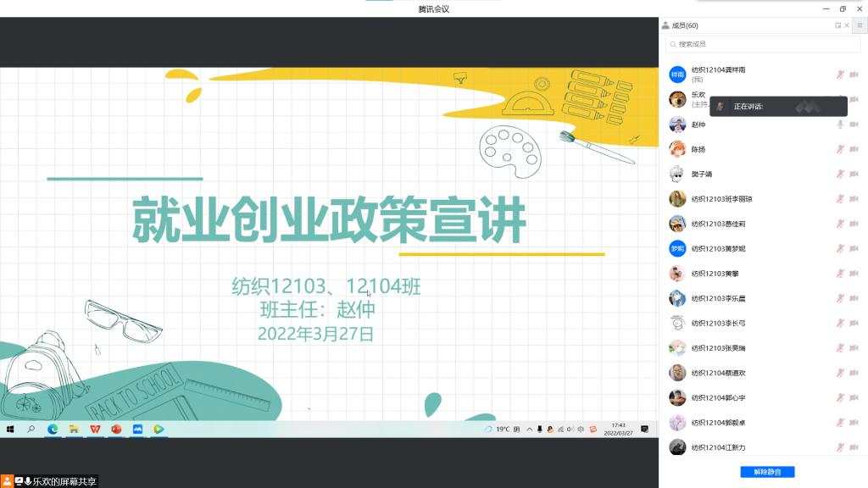Click mic icon beside 纺织12103张昊瑞
The width and height of the screenshot is (868, 488).
pyautogui.click(x=840, y=348)
